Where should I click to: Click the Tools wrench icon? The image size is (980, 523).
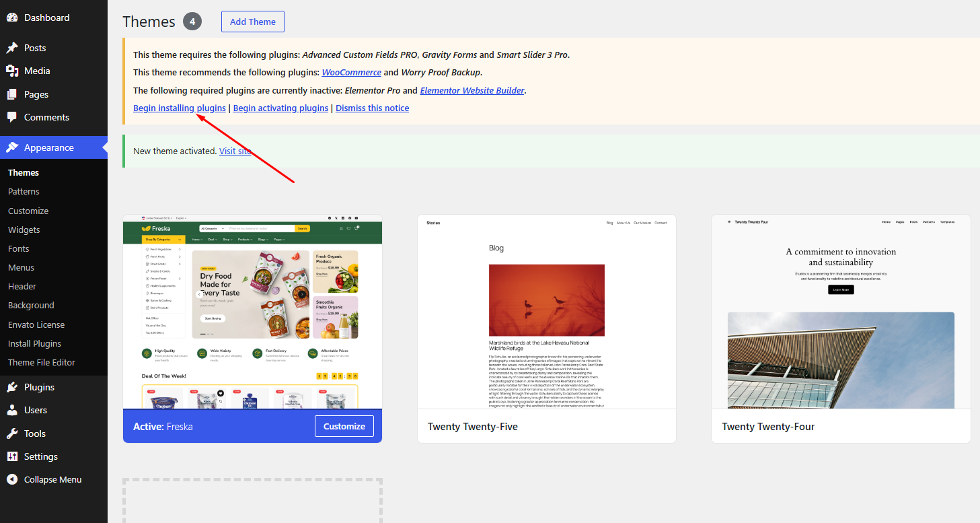[12, 433]
